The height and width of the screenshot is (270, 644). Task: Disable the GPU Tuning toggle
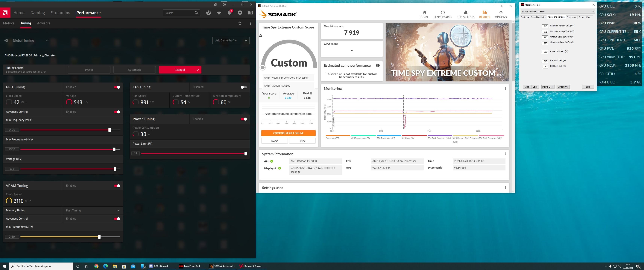[117, 87]
